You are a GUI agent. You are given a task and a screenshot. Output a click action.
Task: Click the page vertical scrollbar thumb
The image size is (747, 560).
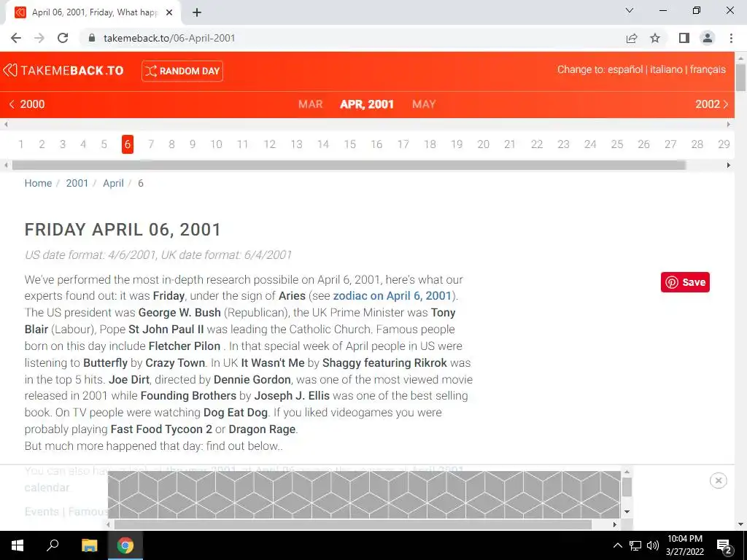point(740,76)
